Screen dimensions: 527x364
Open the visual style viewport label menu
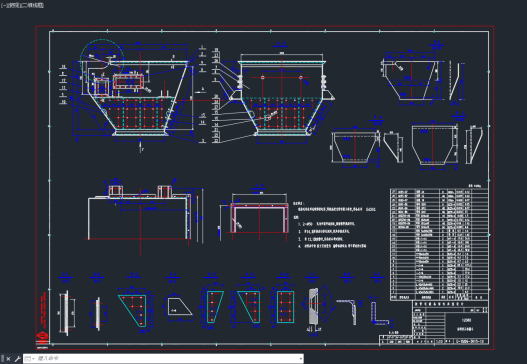coord(32,5)
